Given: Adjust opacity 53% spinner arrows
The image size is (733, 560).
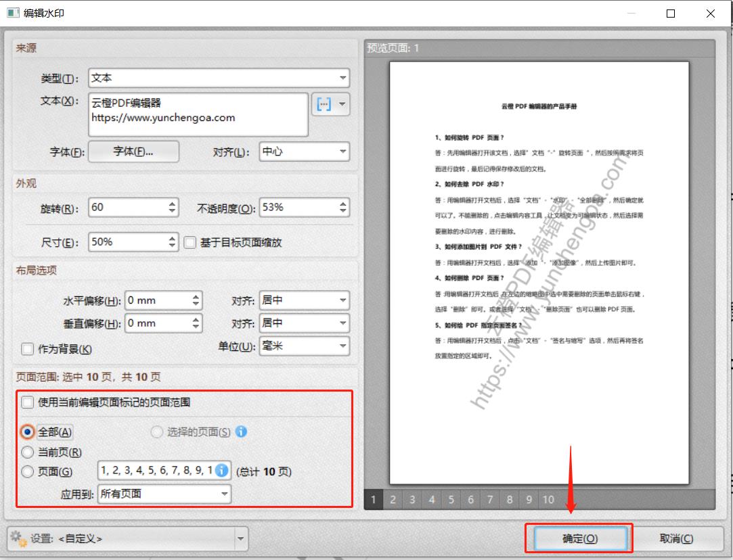Looking at the screenshot, I should (343, 208).
